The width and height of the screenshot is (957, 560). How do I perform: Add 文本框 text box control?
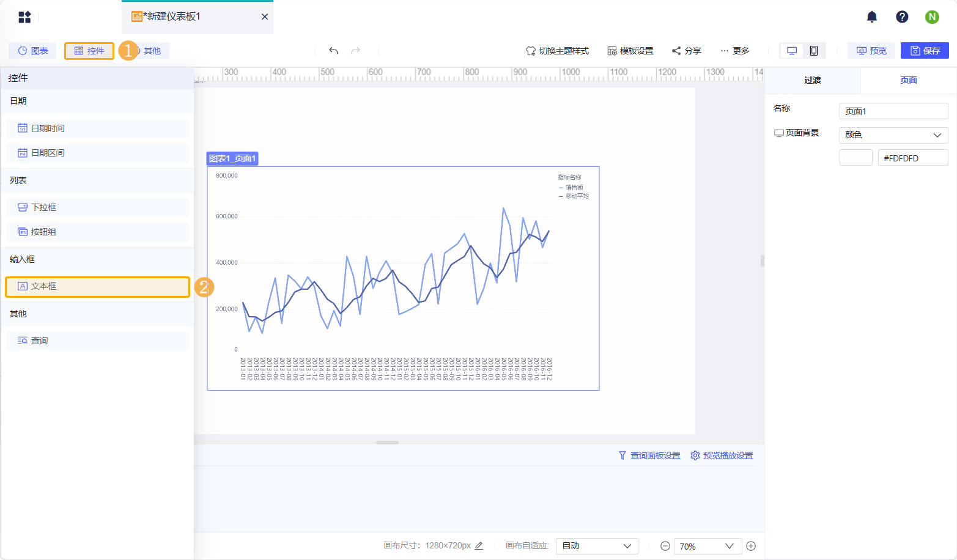(x=98, y=287)
